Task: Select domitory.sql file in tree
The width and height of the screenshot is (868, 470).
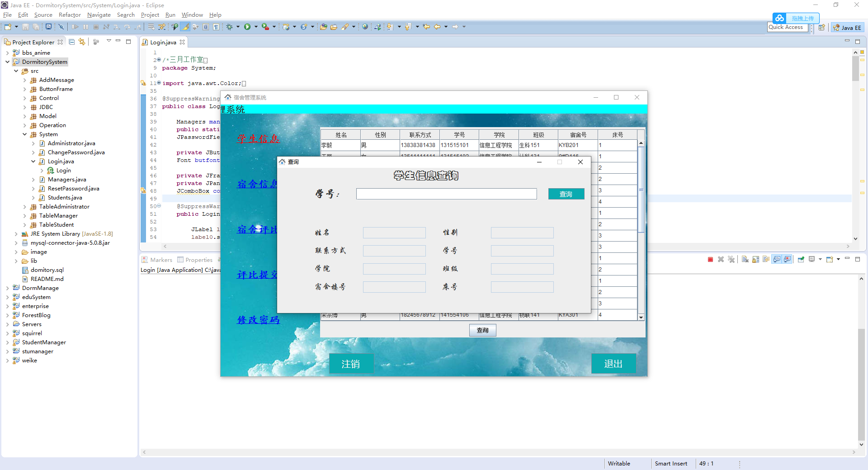Action: [x=47, y=270]
